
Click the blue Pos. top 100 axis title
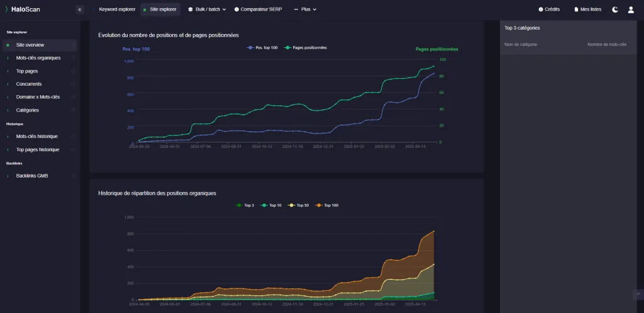click(x=136, y=49)
